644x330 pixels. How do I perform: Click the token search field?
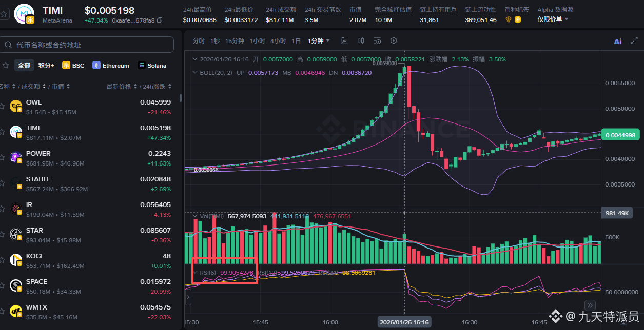coord(86,45)
